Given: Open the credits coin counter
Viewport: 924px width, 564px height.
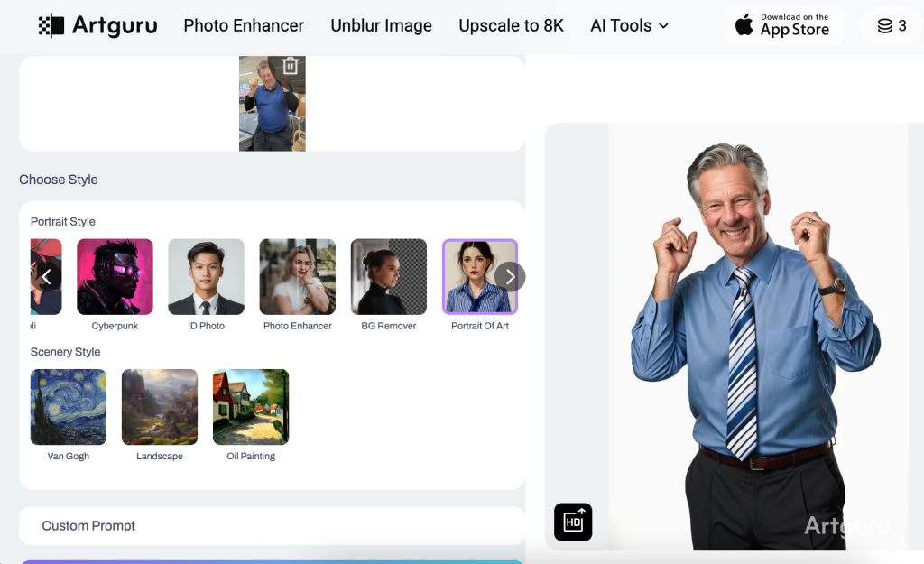Looking at the screenshot, I should pos(891,25).
